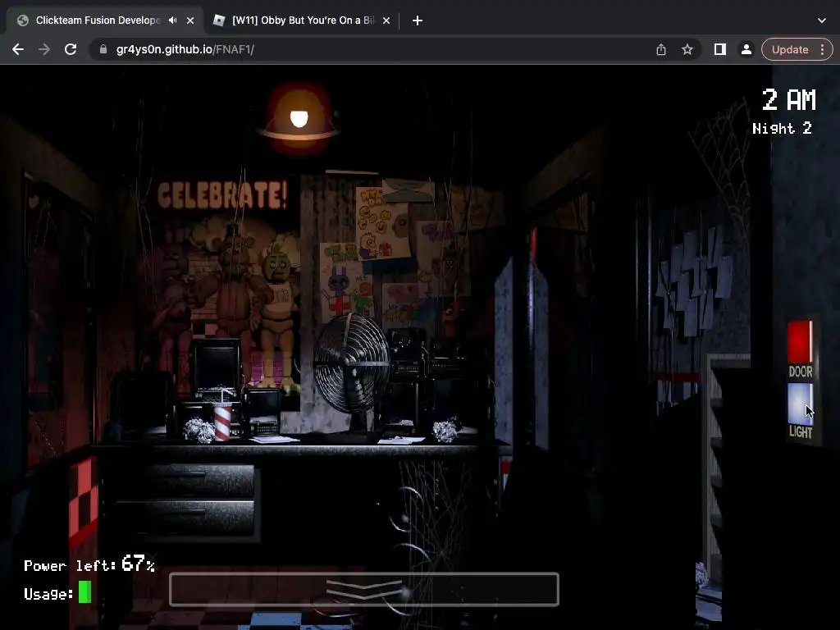Mute the Clickteam Fusion tab audio icon
Viewport: 840px width, 630px height.
point(172,21)
